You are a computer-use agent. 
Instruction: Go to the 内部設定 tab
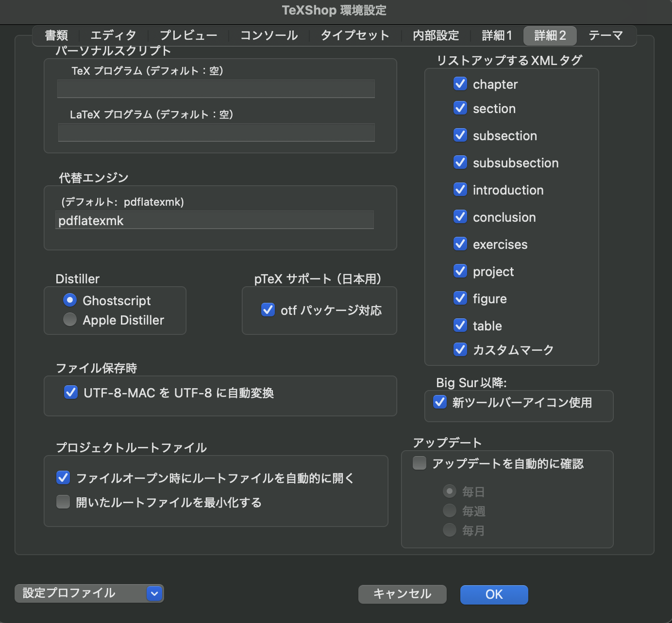coord(436,35)
